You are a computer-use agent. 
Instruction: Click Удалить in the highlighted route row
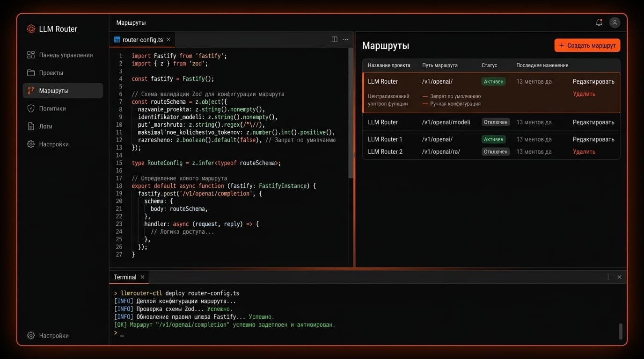click(x=584, y=94)
